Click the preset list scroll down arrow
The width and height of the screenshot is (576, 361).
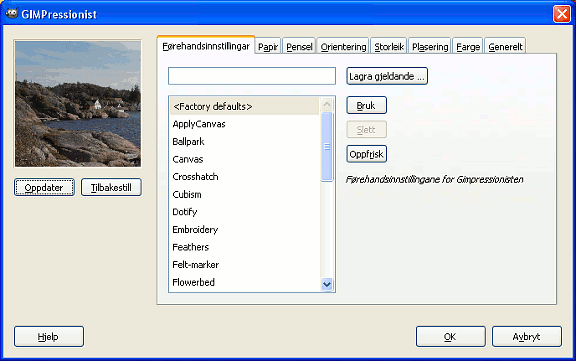pyautogui.click(x=327, y=284)
